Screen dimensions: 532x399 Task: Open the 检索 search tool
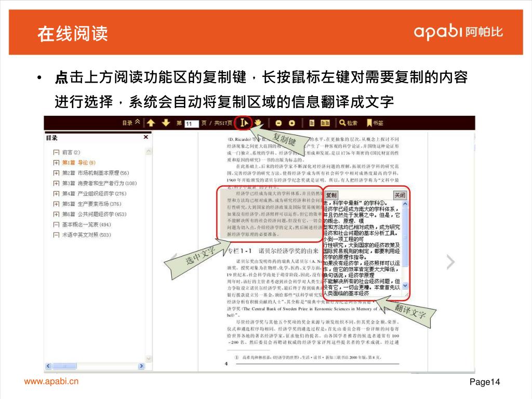tap(348, 123)
